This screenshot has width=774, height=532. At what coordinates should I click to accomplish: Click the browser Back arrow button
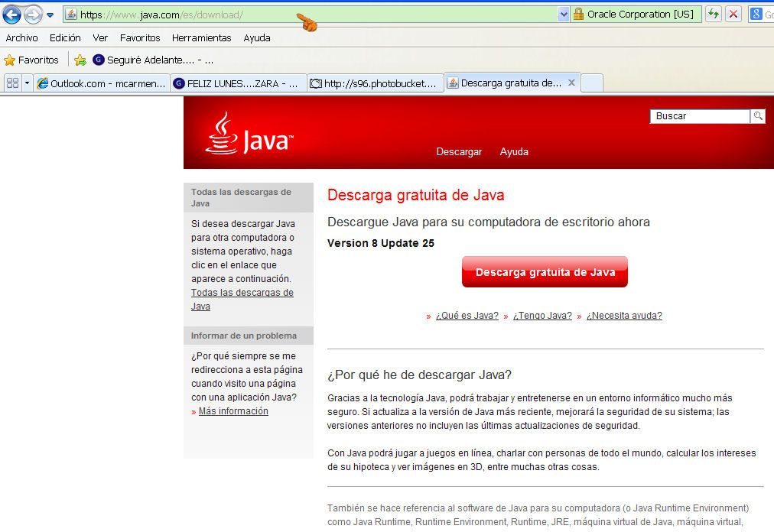[11, 15]
